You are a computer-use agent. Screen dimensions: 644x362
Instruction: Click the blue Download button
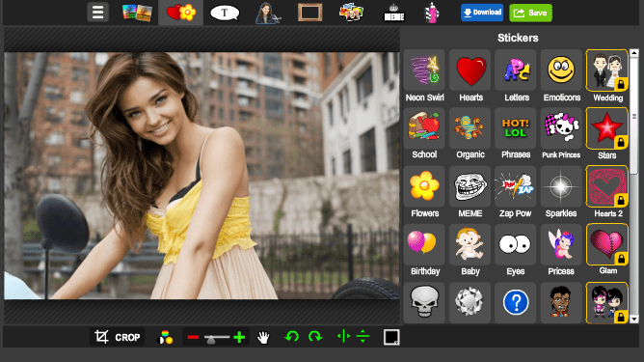tap(482, 13)
